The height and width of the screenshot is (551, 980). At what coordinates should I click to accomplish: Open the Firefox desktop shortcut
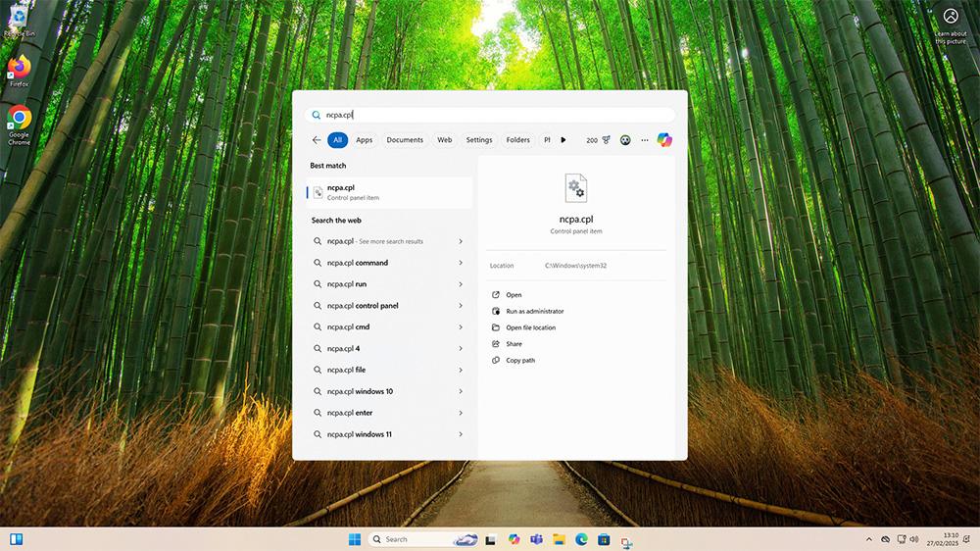coord(19,71)
